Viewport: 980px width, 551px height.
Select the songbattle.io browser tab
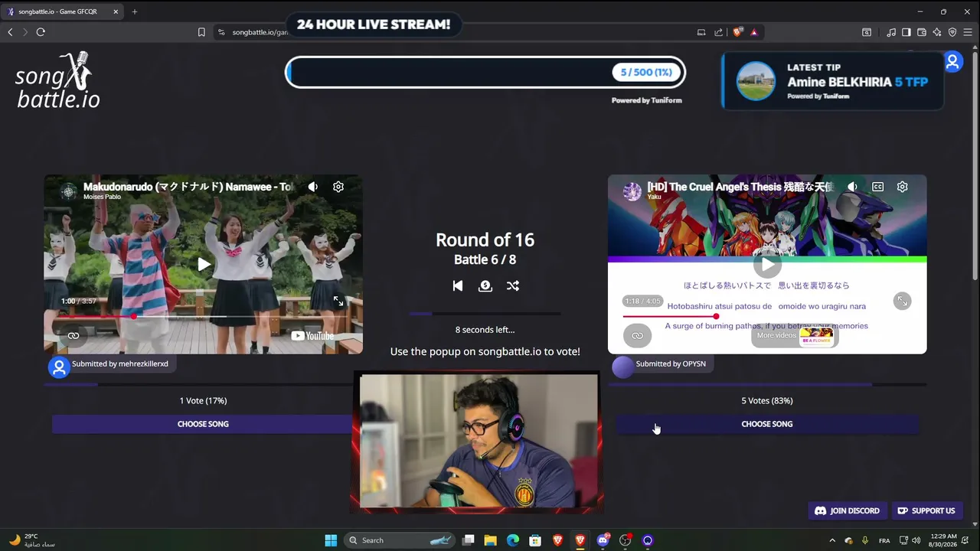(x=63, y=11)
